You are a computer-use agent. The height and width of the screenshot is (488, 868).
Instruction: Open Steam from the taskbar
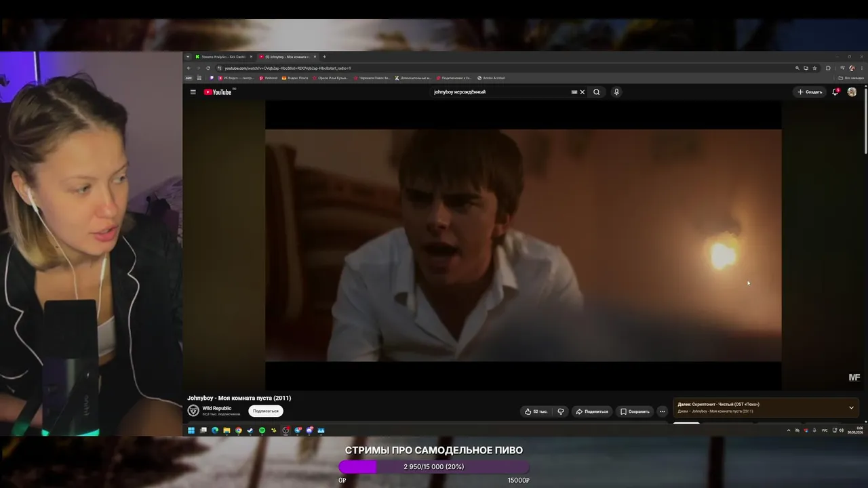(x=250, y=430)
